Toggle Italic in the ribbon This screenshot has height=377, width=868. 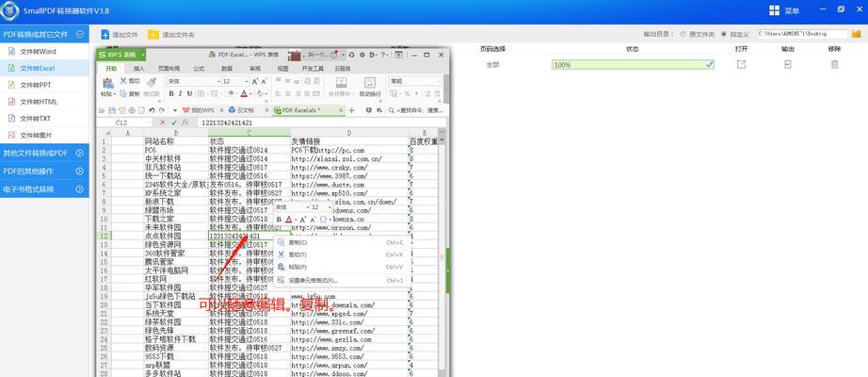point(181,93)
